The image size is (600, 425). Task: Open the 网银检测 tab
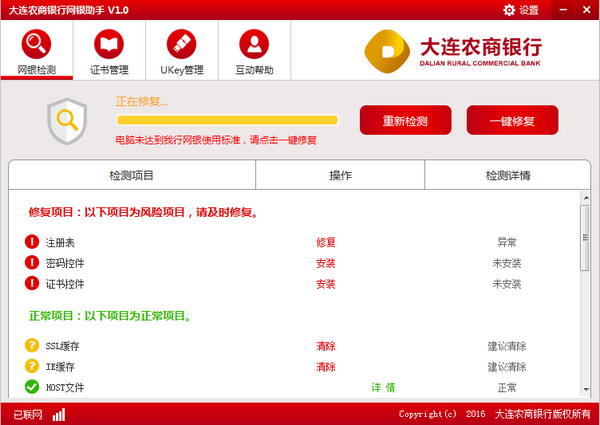tap(36, 50)
